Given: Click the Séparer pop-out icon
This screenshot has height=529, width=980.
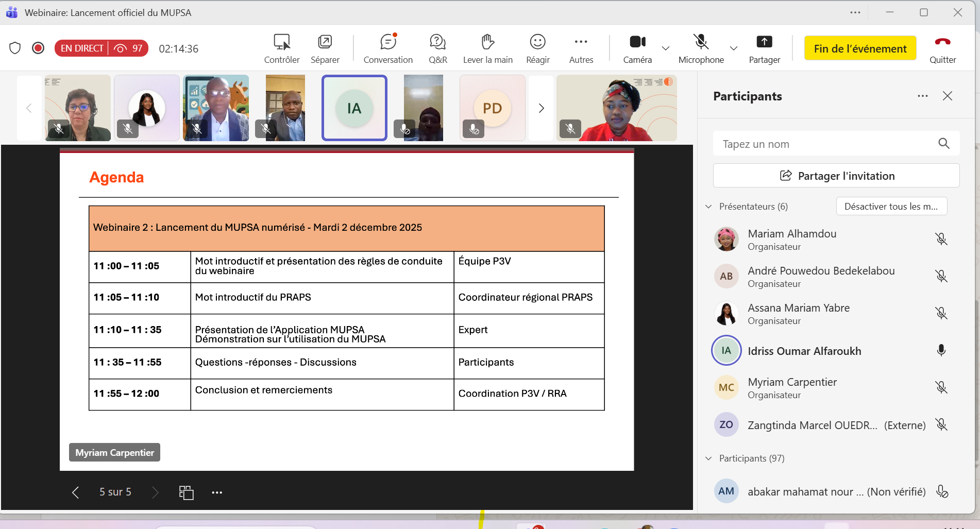Looking at the screenshot, I should (x=325, y=42).
